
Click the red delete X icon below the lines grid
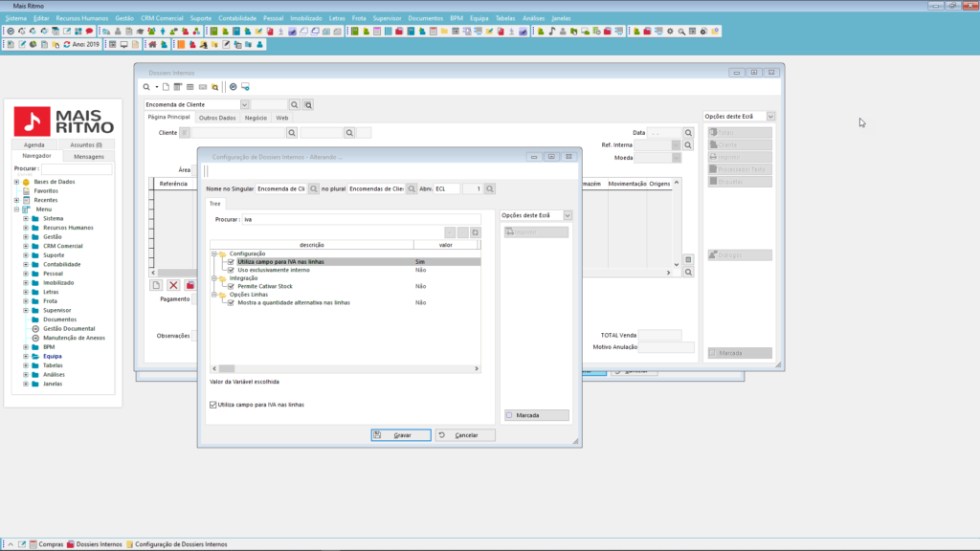[173, 285]
